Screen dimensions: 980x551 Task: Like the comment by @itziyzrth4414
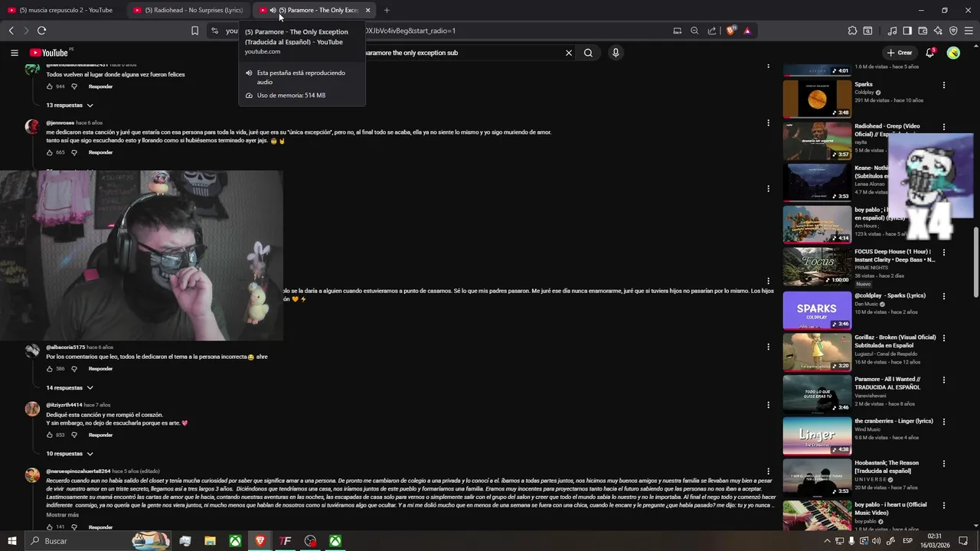(50, 435)
